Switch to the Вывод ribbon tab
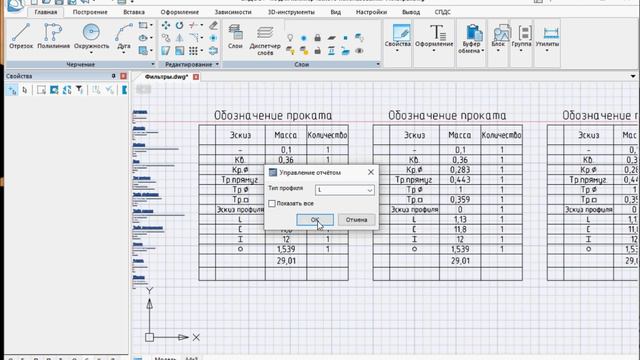 411,12
